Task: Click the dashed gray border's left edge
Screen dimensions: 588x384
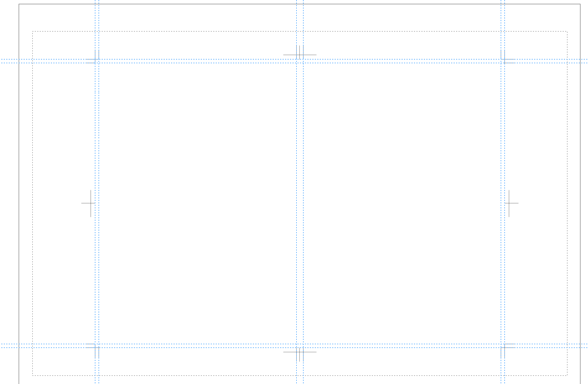Action: [x=33, y=203]
